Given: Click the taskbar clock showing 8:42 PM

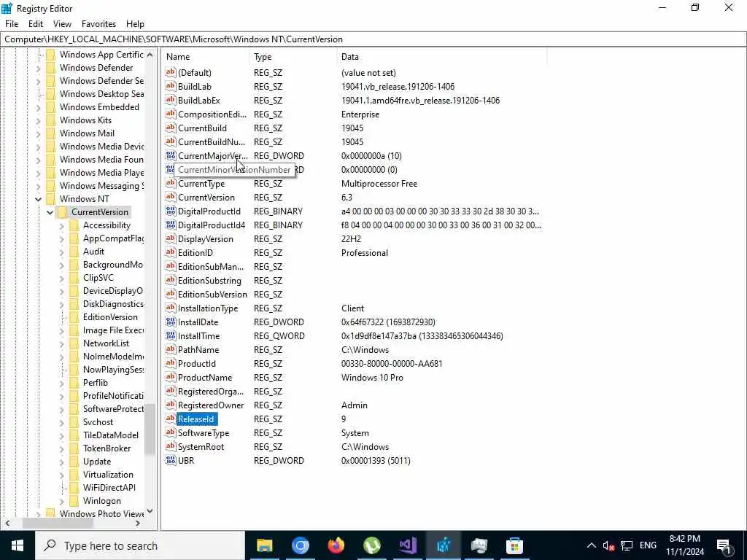Looking at the screenshot, I should pos(684,545).
